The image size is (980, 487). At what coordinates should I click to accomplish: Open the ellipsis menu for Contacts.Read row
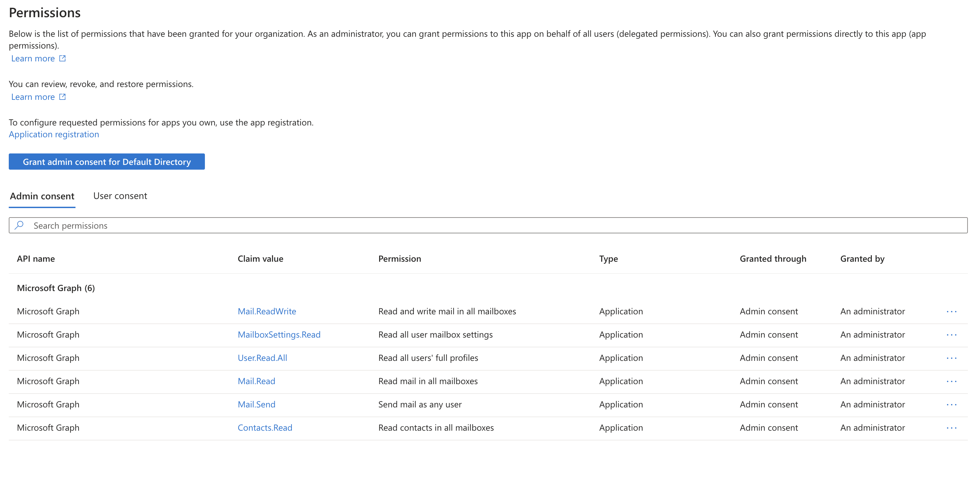click(x=951, y=428)
